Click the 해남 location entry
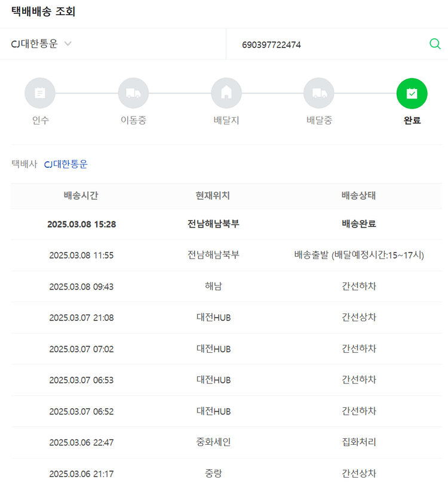 [213, 287]
